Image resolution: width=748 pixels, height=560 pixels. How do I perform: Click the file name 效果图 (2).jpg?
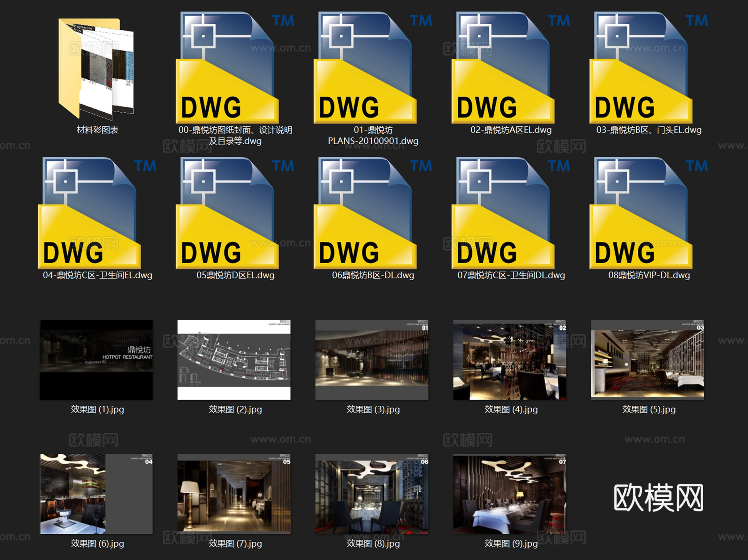pos(236,410)
